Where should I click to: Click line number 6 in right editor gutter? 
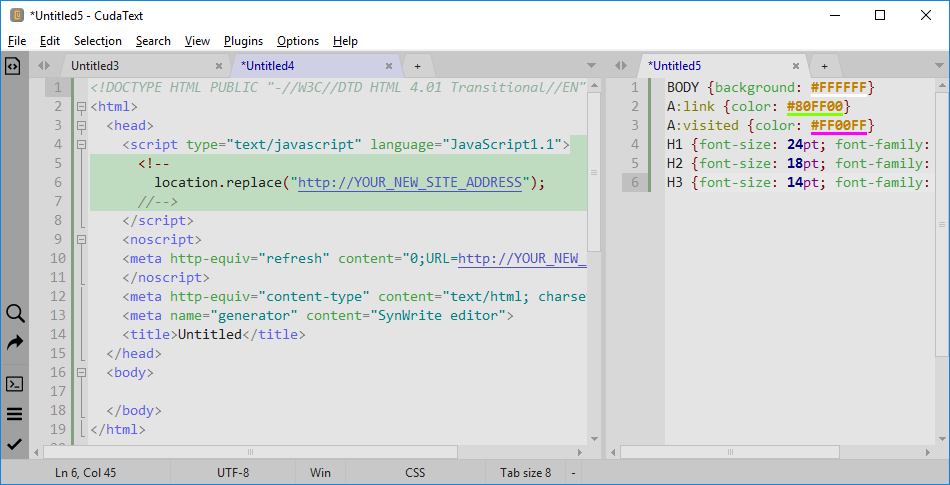point(634,182)
